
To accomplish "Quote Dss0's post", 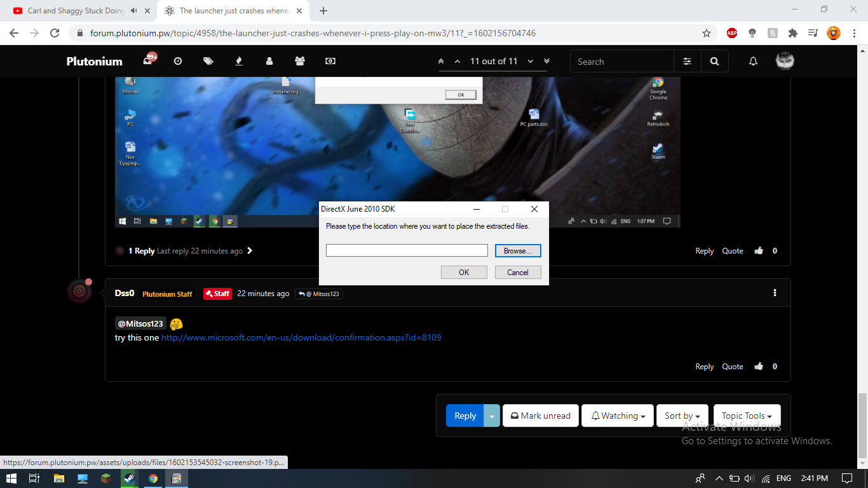I will [733, 367].
